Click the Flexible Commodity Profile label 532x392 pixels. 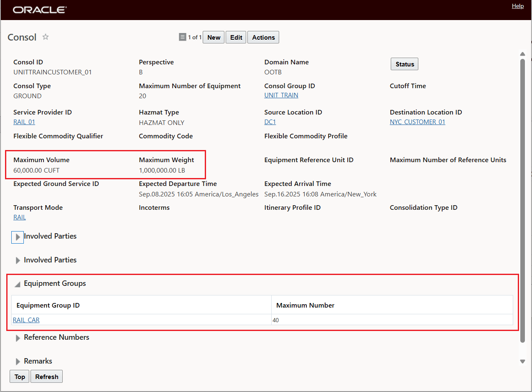click(x=306, y=136)
